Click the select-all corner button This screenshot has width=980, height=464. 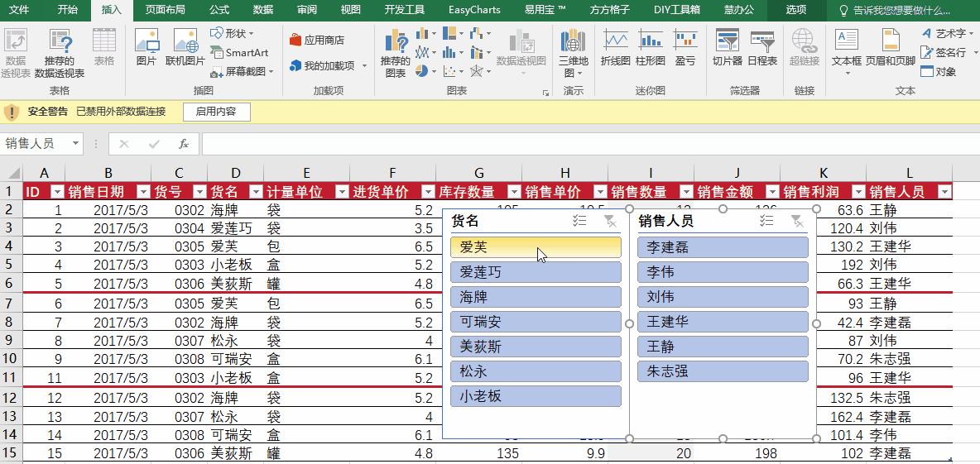(x=12, y=173)
